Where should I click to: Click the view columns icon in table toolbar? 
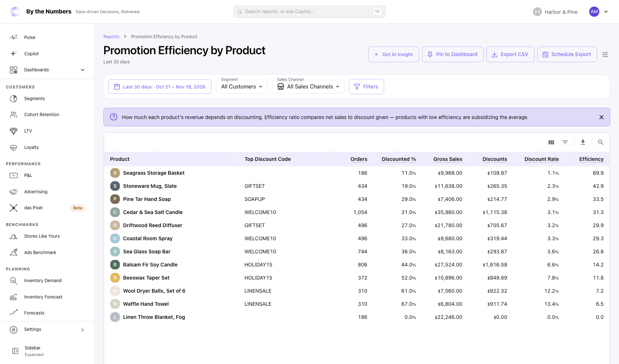[x=551, y=142]
